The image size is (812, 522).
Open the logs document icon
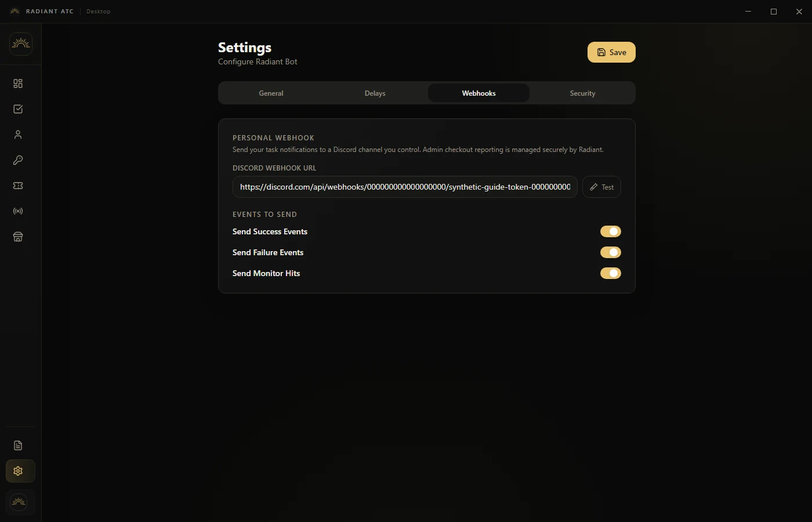18,445
